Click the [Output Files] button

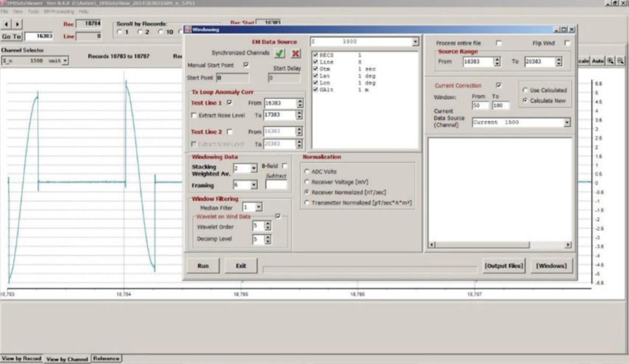[504, 265]
